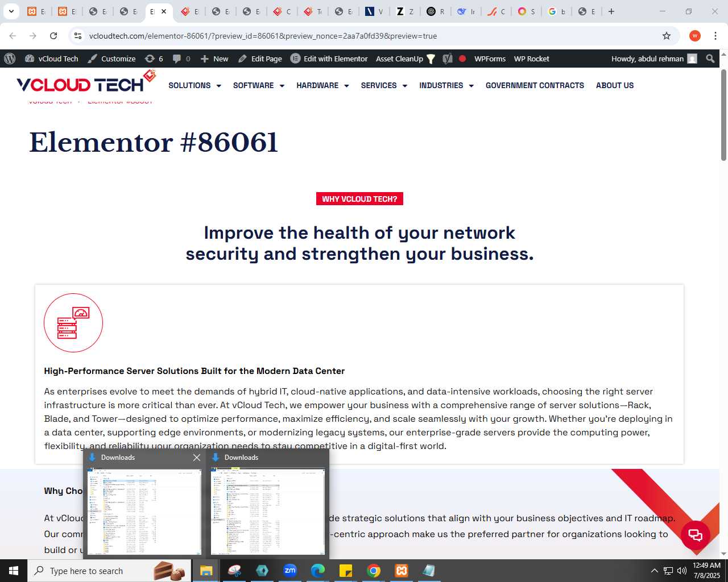Image resolution: width=728 pixels, height=582 pixels.
Task: Open the Chrome profile avatar W
Action: tap(695, 36)
